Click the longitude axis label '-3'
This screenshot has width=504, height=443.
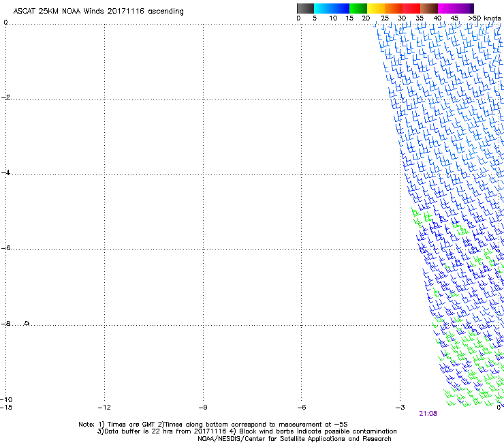click(400, 408)
